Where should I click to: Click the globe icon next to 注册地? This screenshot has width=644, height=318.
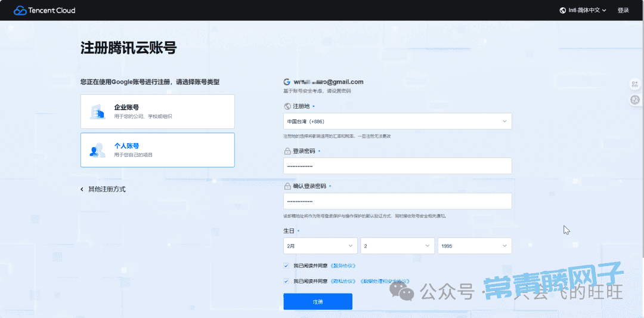(x=287, y=106)
